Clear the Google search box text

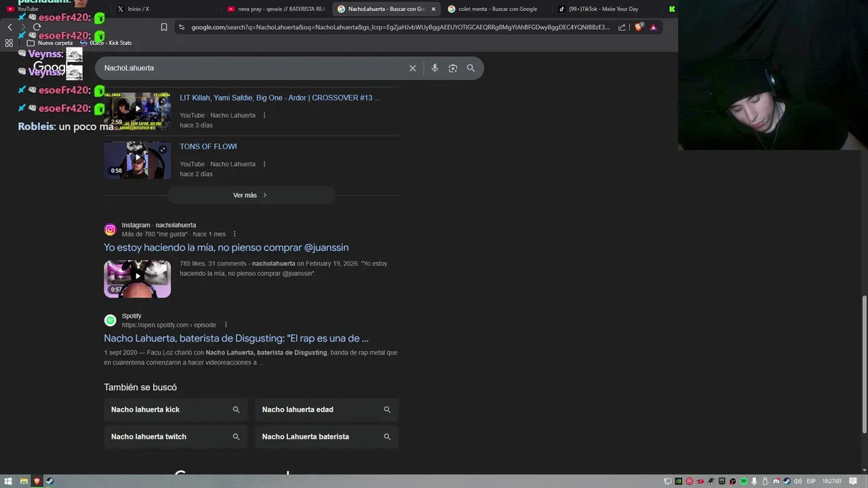412,68
